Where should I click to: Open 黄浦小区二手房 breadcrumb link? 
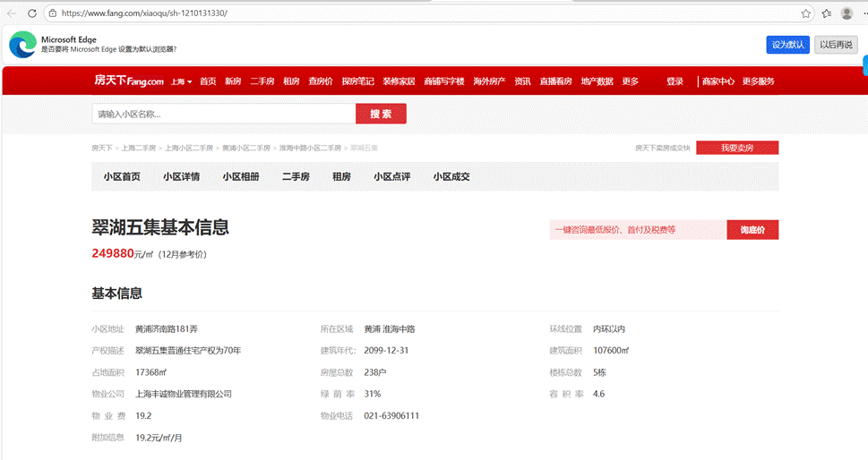[x=246, y=148]
